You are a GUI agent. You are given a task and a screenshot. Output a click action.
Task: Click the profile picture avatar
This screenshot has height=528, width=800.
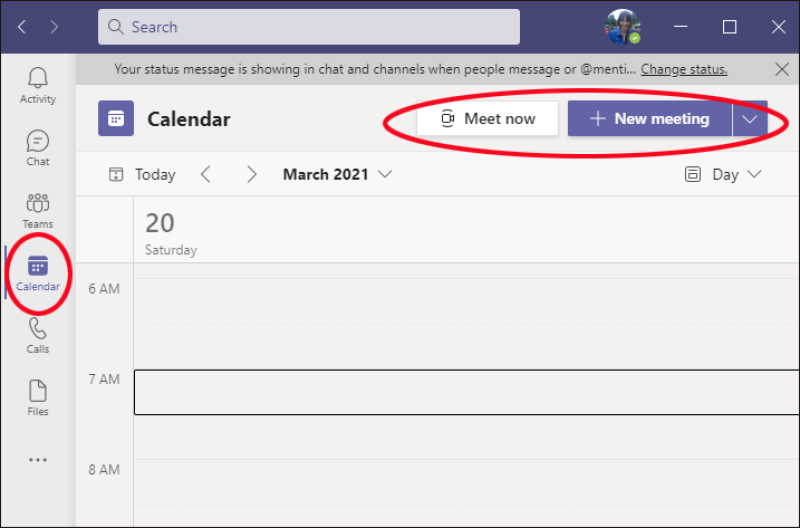click(622, 27)
